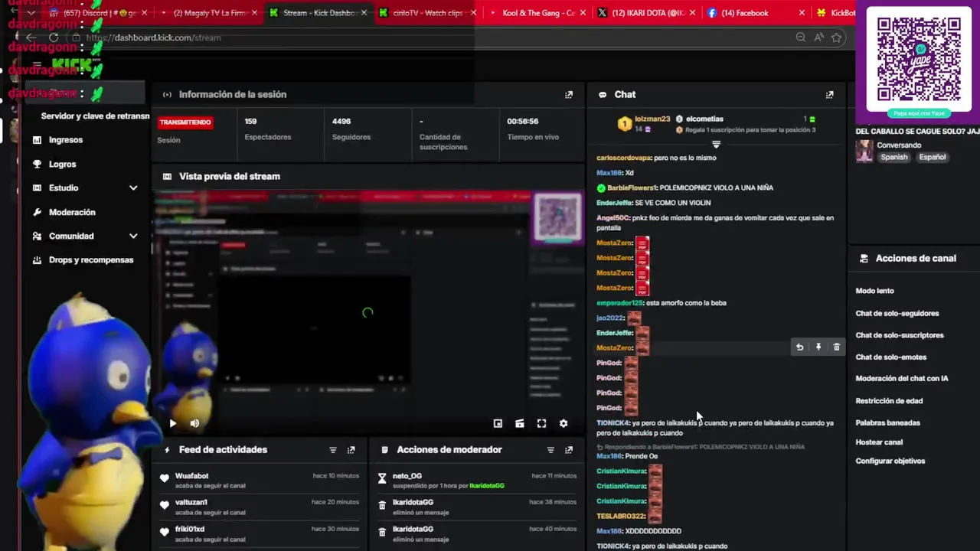Toggle Chat de solo-seguidores
The image size is (980, 551).
click(x=897, y=313)
